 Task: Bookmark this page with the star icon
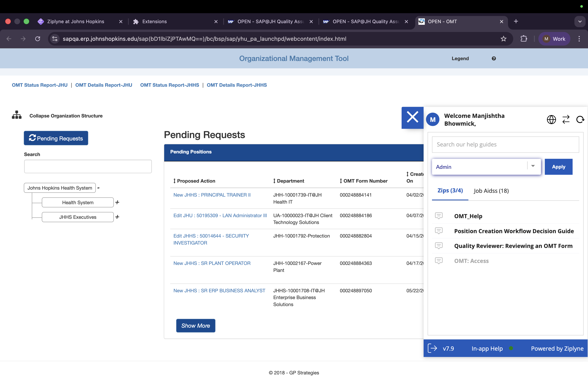point(503,39)
